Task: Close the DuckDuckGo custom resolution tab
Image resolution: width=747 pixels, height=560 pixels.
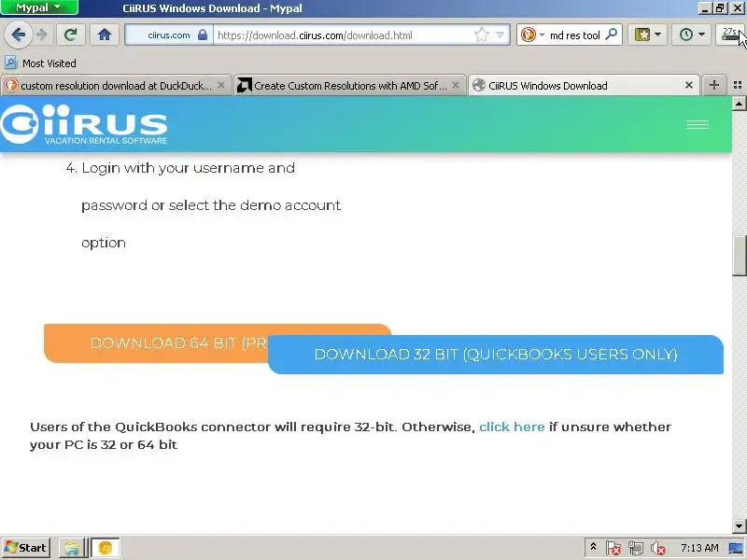Action: 221,85
